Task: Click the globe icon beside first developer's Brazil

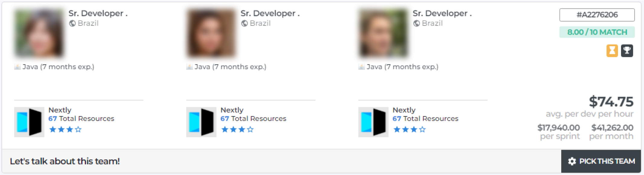Action: click(x=72, y=23)
